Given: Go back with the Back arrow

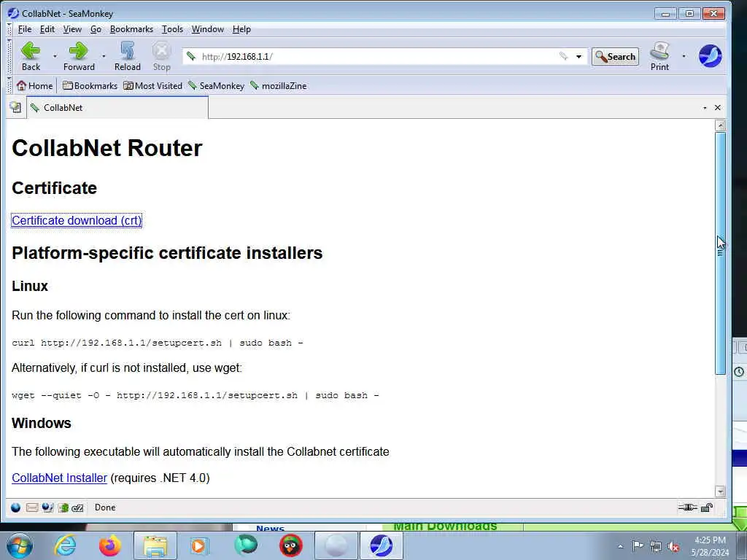Looking at the screenshot, I should coord(31,56).
